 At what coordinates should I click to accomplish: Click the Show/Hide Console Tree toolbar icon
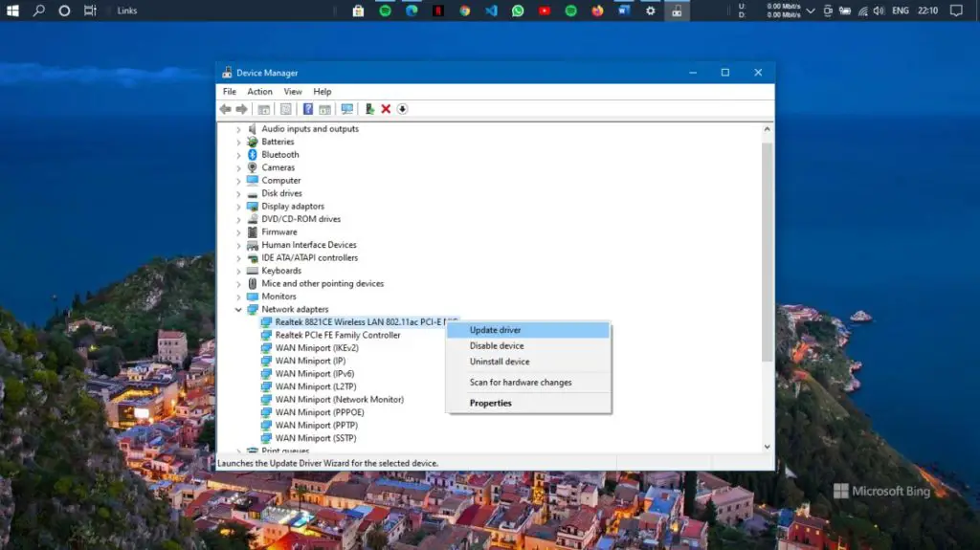[x=264, y=109]
